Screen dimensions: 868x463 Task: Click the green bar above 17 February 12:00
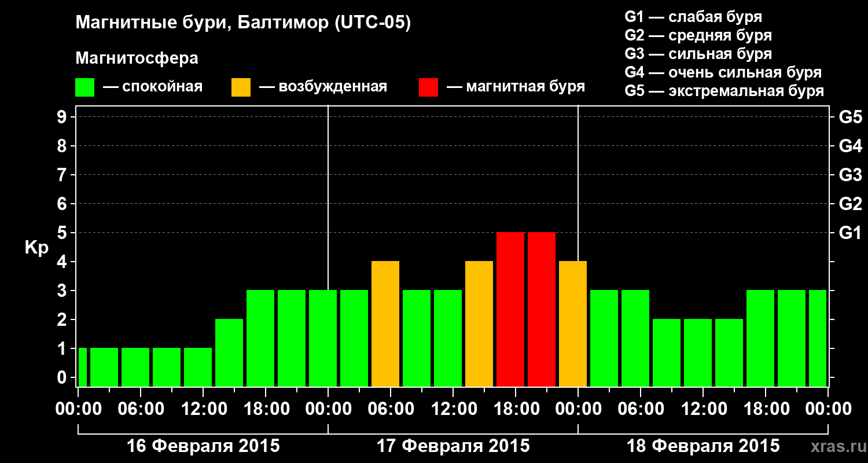(448, 338)
